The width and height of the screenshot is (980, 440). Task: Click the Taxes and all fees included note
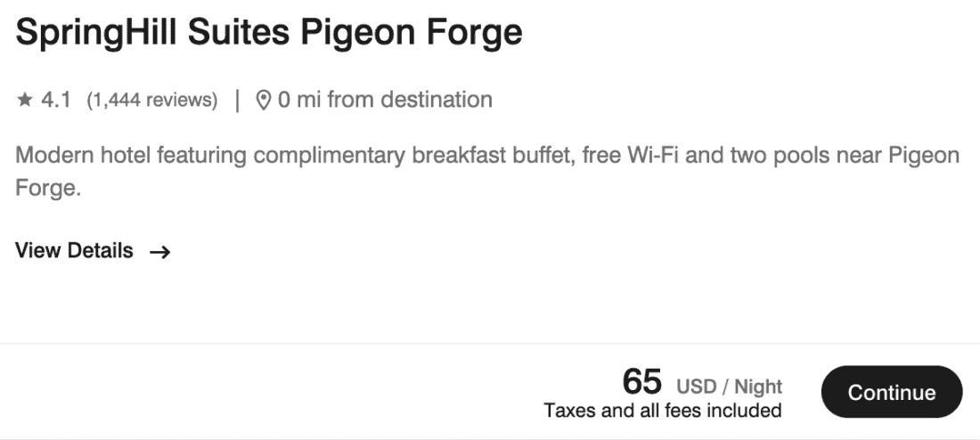[662, 411]
